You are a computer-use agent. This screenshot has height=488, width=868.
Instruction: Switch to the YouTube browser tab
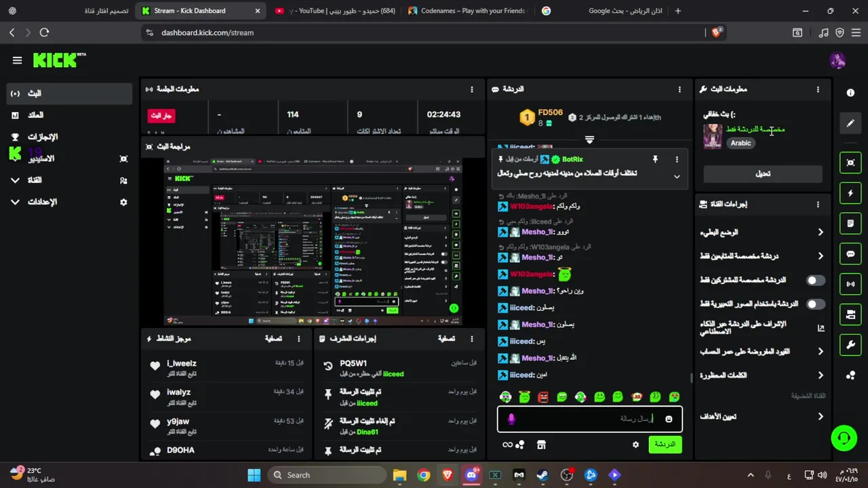[336, 11]
